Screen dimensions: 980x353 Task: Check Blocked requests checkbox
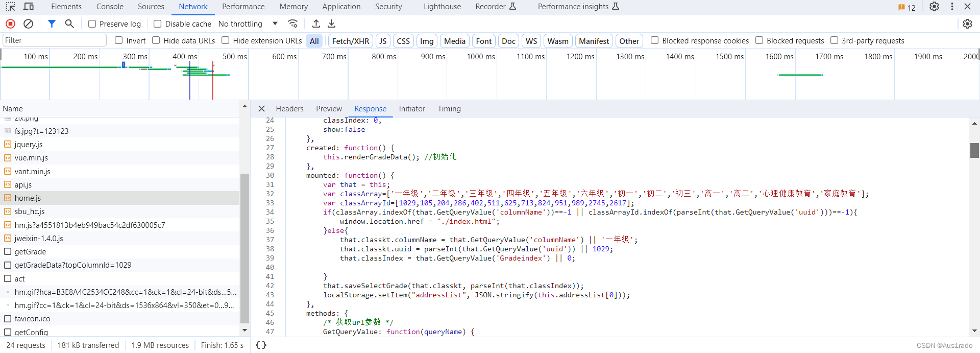click(759, 40)
